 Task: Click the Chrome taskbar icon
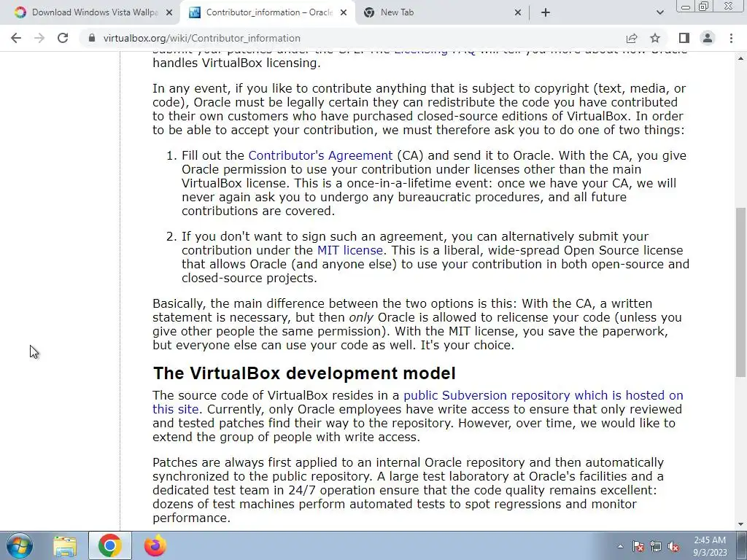pos(109,545)
